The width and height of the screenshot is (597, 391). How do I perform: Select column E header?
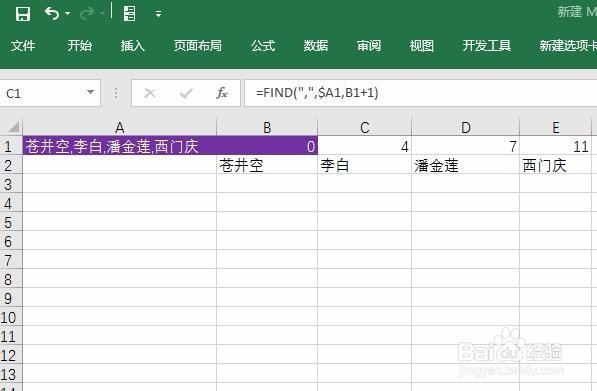pyautogui.click(x=555, y=128)
